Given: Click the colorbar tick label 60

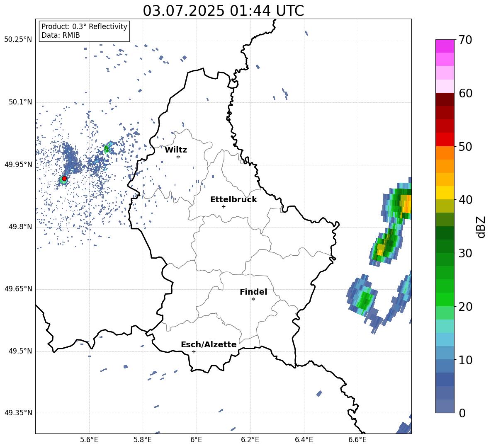Looking at the screenshot, I should pyautogui.click(x=465, y=93).
